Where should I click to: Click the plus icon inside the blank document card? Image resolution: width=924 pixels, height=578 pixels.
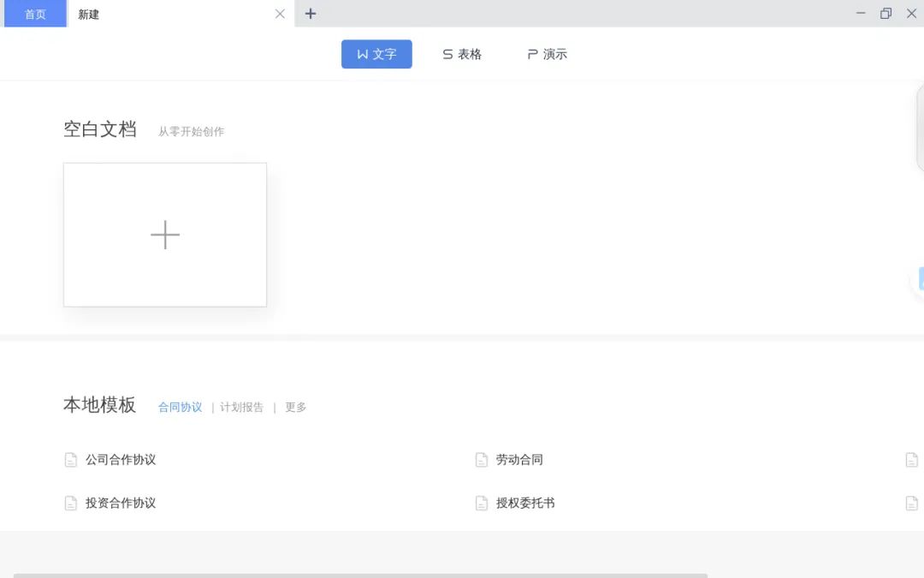164,234
